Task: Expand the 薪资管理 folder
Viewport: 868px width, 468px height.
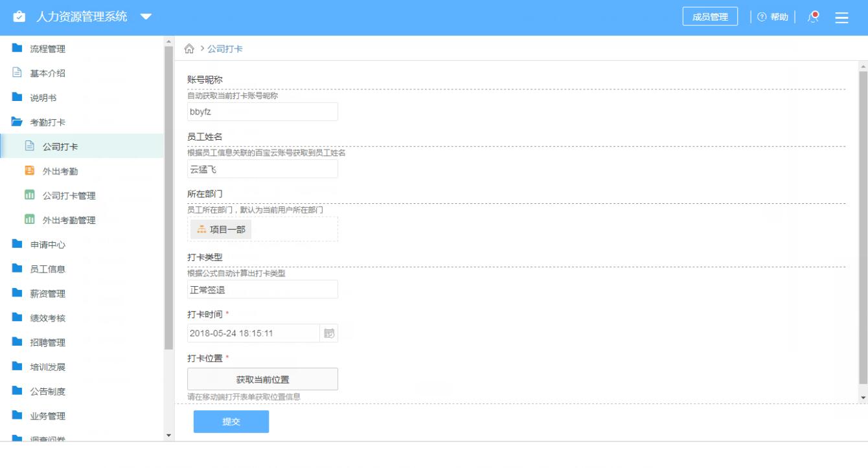Action: [82, 294]
